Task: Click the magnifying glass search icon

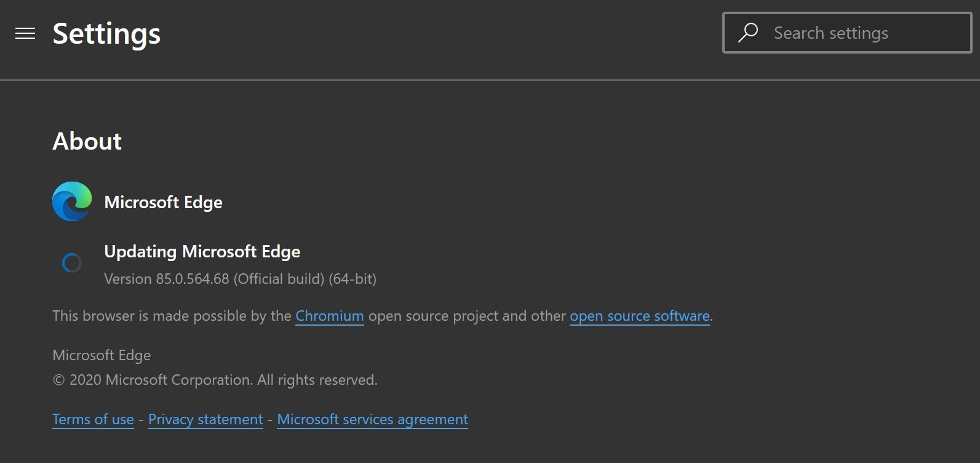Action: (748, 33)
